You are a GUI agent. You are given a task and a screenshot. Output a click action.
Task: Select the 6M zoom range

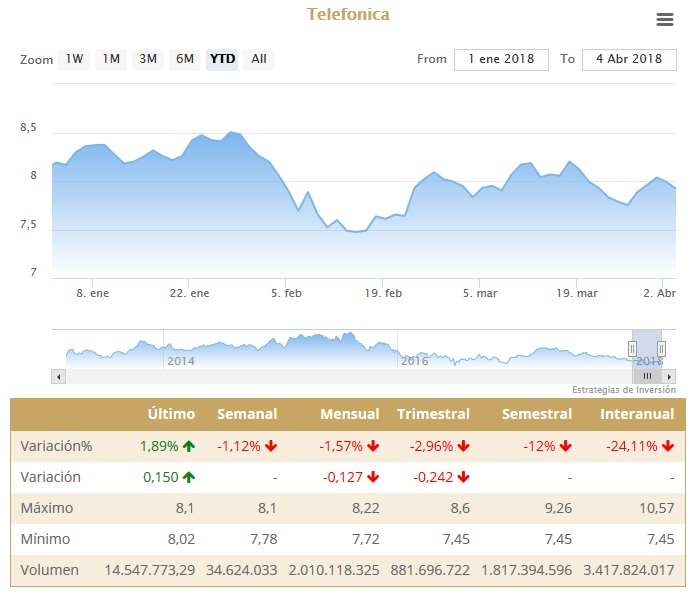pyautogui.click(x=185, y=59)
